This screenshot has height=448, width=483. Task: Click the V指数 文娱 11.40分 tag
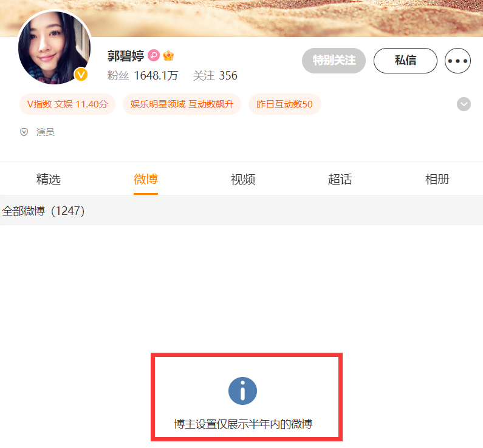click(x=67, y=104)
